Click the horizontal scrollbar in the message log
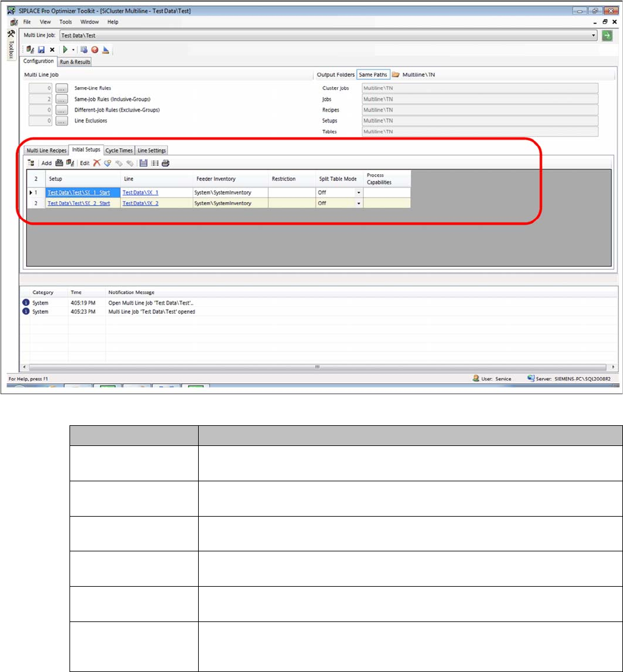Image resolution: width=623 pixels, height=672 pixels. tap(317, 367)
